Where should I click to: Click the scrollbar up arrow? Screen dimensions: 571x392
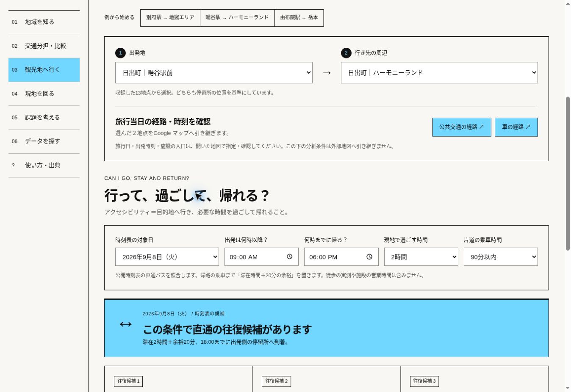(568, 3)
